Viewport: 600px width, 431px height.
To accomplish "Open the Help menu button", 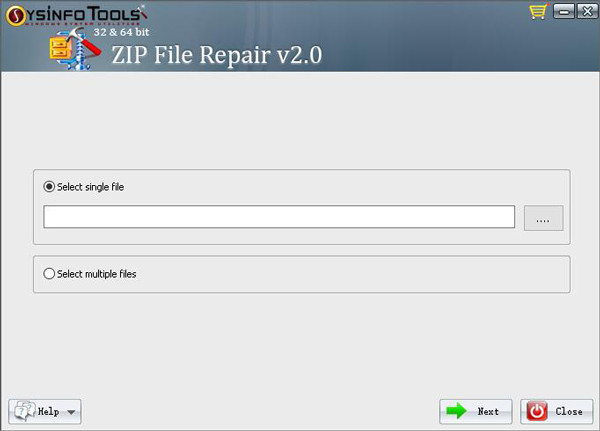I will pyautogui.click(x=45, y=411).
